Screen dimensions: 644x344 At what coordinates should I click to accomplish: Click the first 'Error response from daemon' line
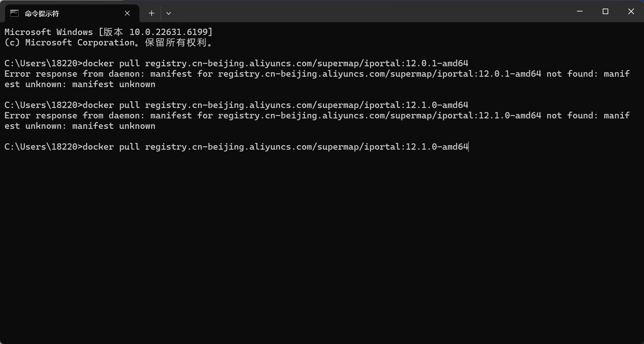coord(316,74)
